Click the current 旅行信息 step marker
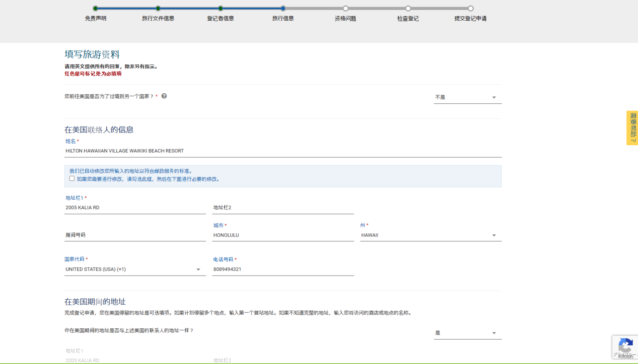This screenshot has width=638, height=364. point(283,8)
